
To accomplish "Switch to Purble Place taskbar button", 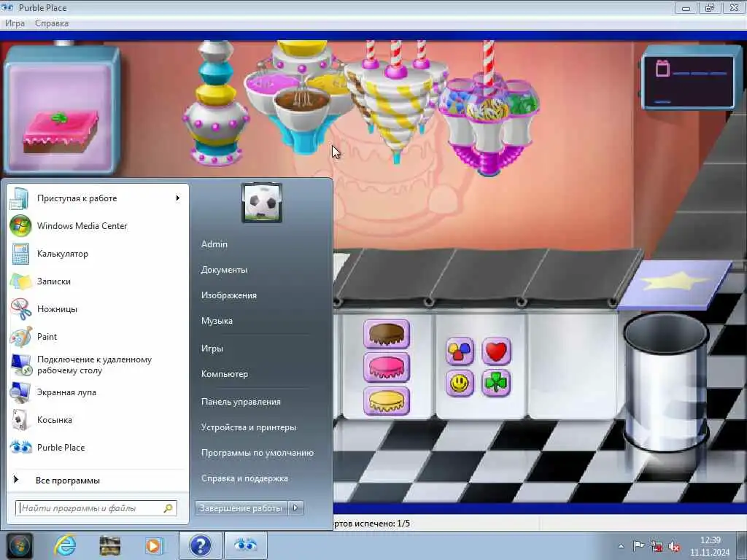I will 245,545.
